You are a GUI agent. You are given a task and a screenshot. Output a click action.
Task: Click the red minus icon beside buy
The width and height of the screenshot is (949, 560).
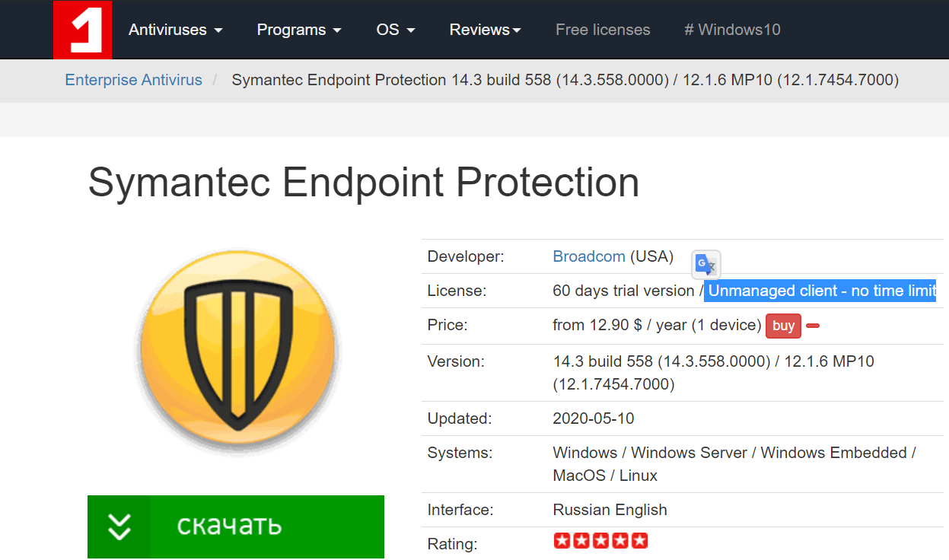813,326
